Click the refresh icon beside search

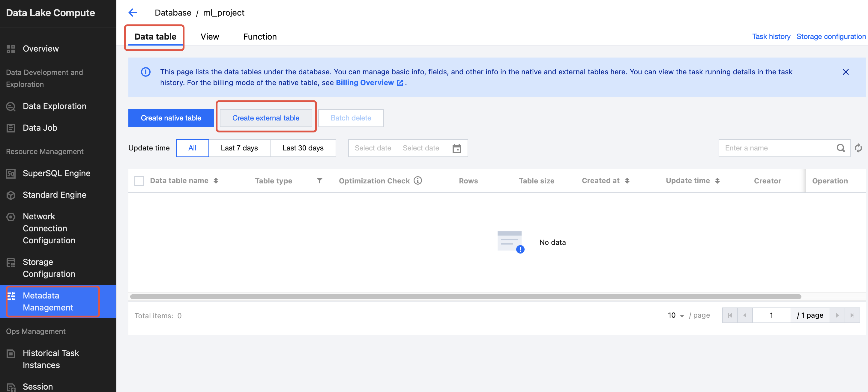[858, 148]
